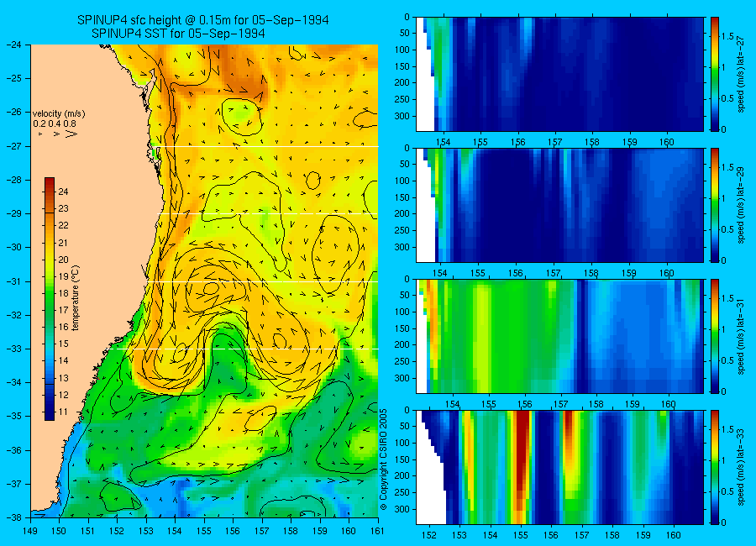Click the speed color bar for lat=-31
756x546 pixels.
[x=715, y=336]
